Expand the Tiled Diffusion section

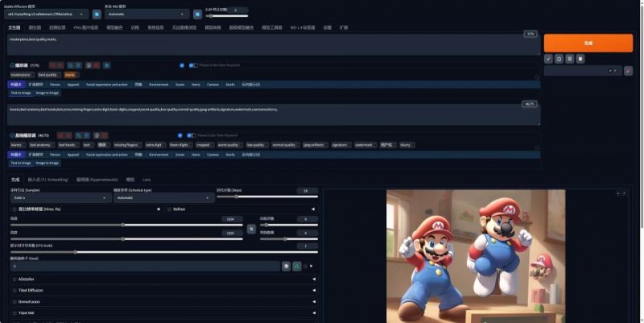click(161, 290)
